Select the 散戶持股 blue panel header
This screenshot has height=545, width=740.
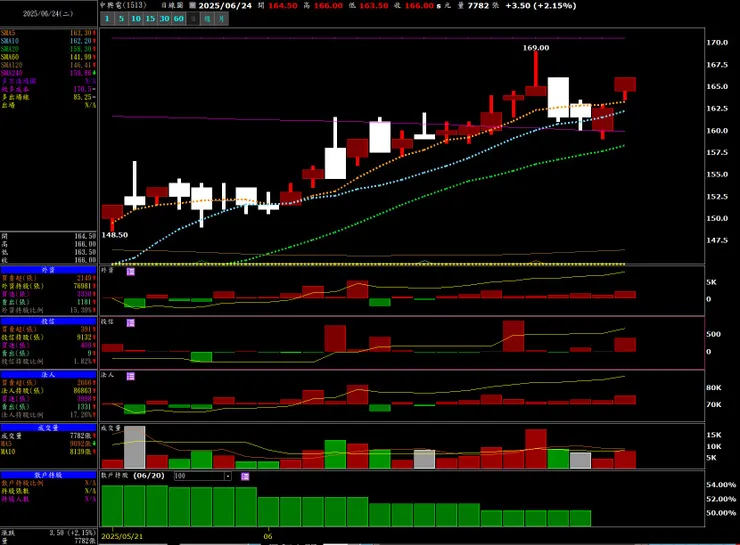(x=48, y=475)
